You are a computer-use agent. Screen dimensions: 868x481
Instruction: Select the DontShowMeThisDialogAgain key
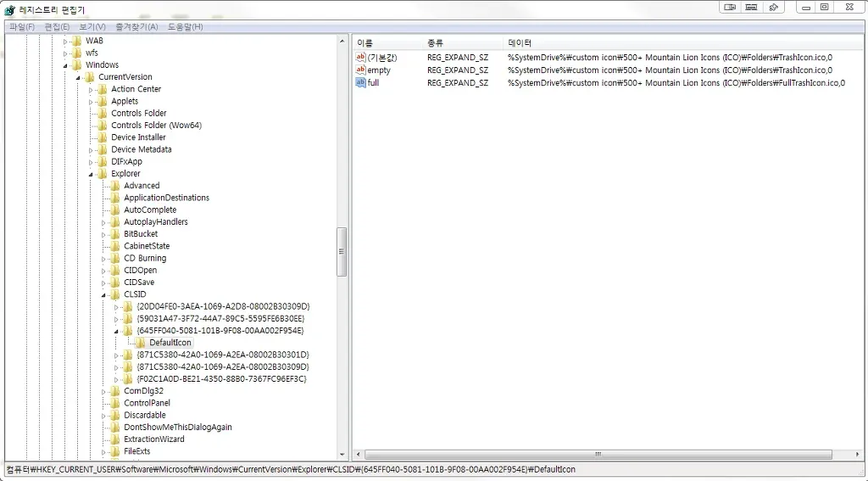click(x=178, y=428)
